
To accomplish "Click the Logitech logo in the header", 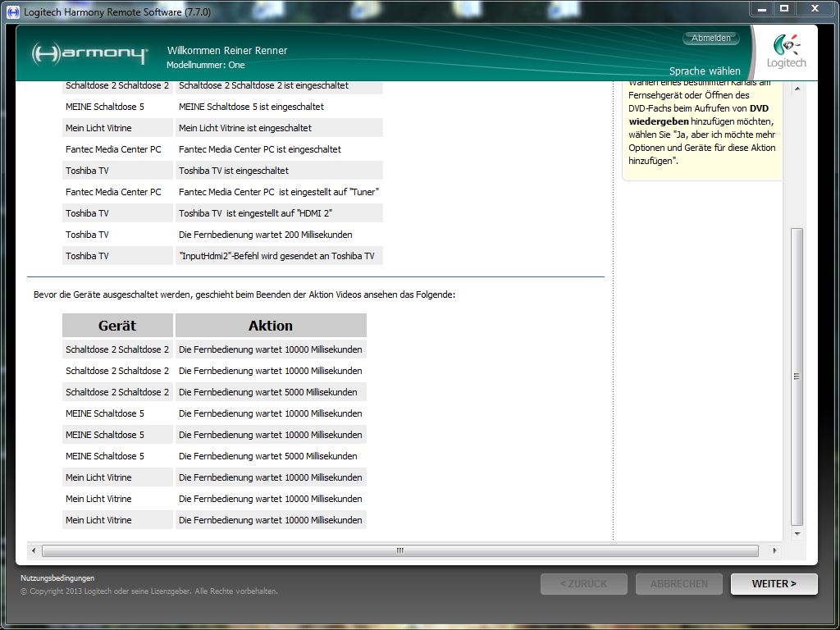I will (x=786, y=52).
